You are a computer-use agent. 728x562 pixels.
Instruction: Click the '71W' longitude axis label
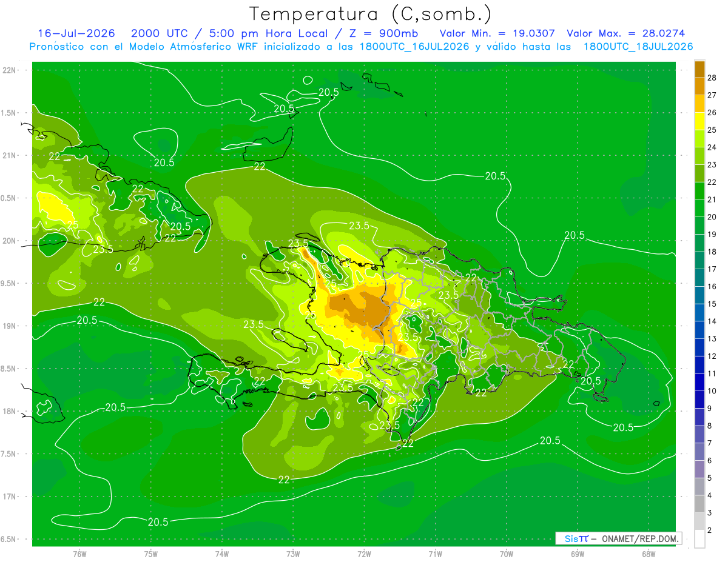tap(435, 554)
